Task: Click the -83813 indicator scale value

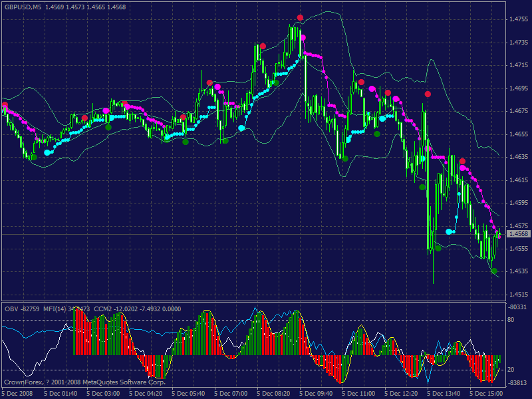Action: pos(518,382)
